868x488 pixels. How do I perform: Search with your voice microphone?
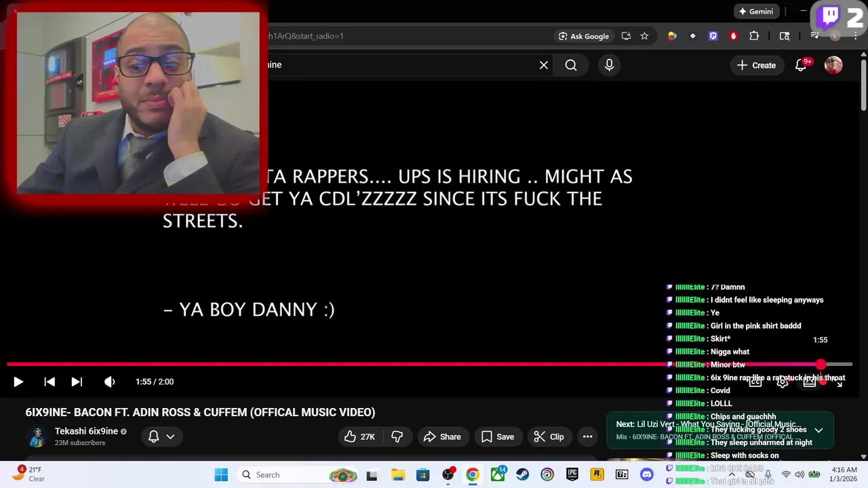609,65
